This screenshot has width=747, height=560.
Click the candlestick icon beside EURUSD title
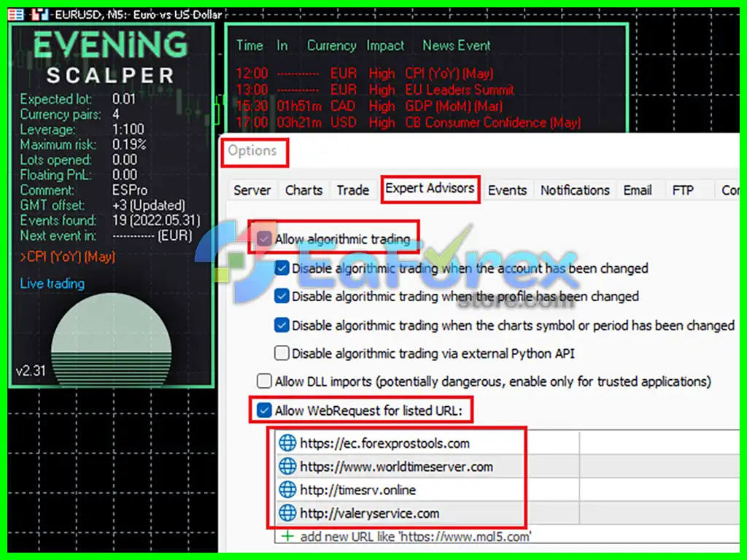39,15
